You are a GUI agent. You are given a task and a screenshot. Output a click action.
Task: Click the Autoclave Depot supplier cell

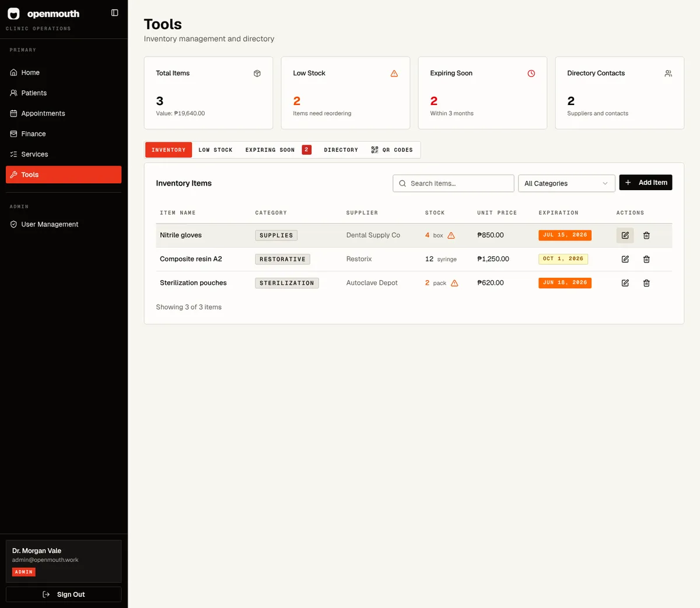[372, 283]
